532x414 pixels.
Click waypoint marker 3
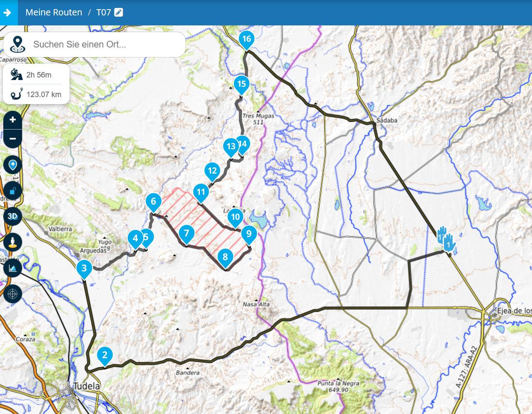coord(84,268)
